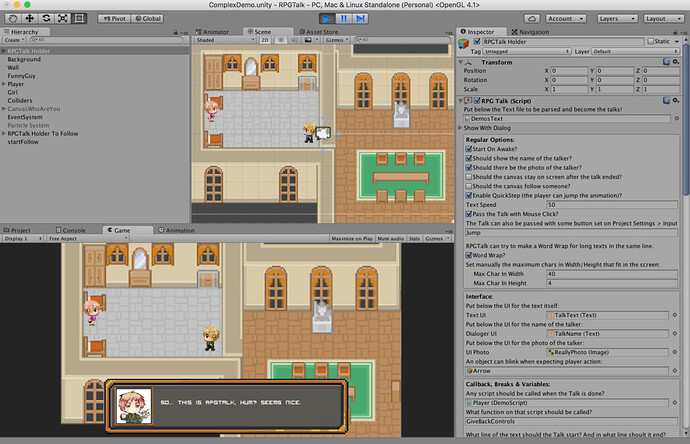The image size is (690, 444).
Task: Open the Account dropdown
Action: coord(565,18)
